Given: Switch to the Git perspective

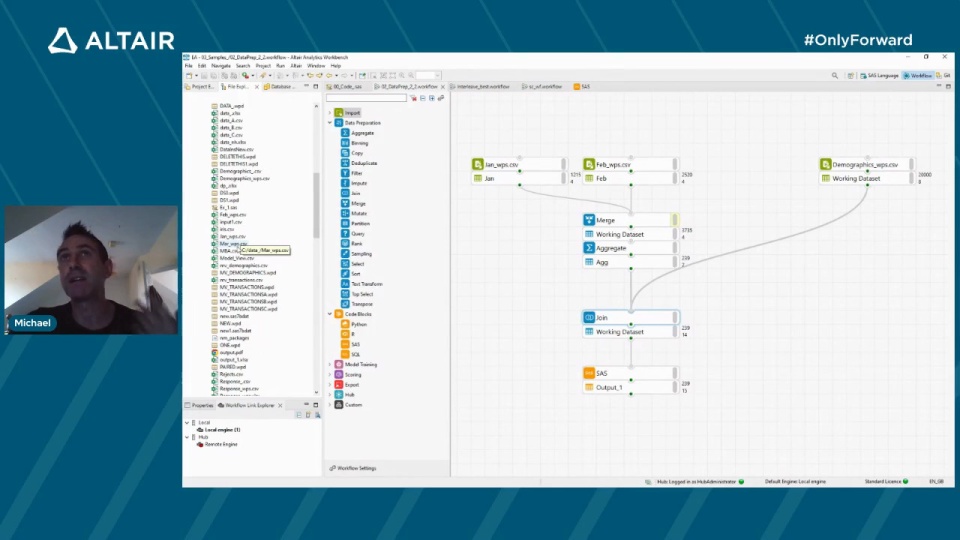Looking at the screenshot, I should click(943, 75).
